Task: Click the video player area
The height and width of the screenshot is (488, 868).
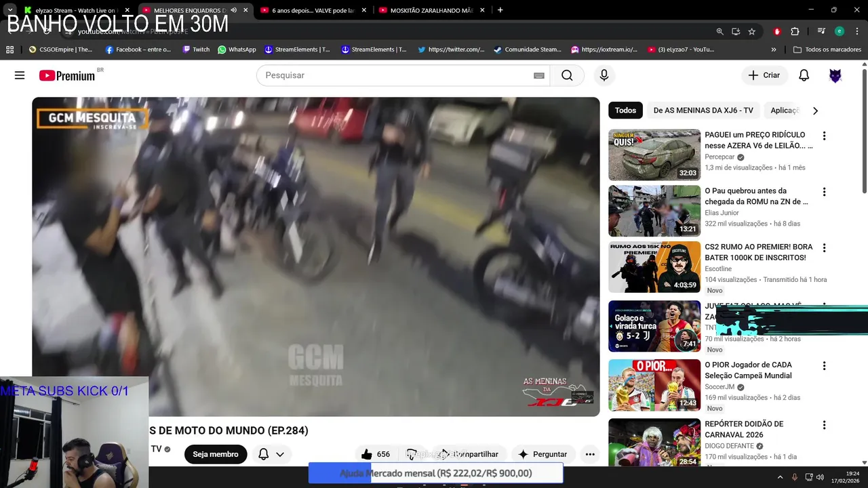Action: pos(316,256)
